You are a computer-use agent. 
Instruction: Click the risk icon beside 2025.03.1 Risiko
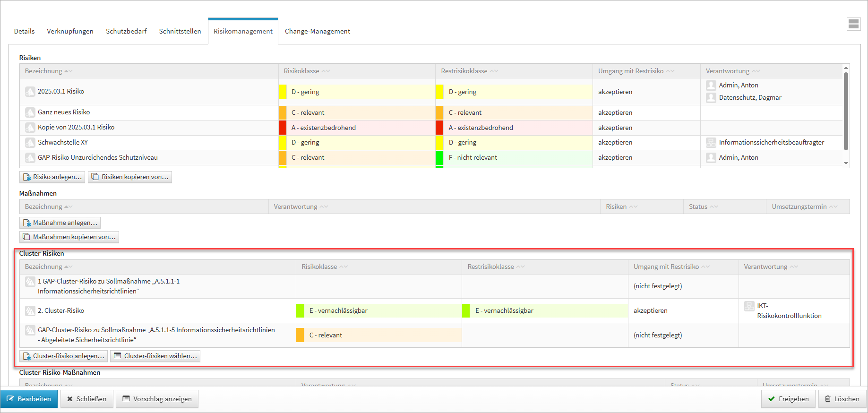click(x=30, y=92)
